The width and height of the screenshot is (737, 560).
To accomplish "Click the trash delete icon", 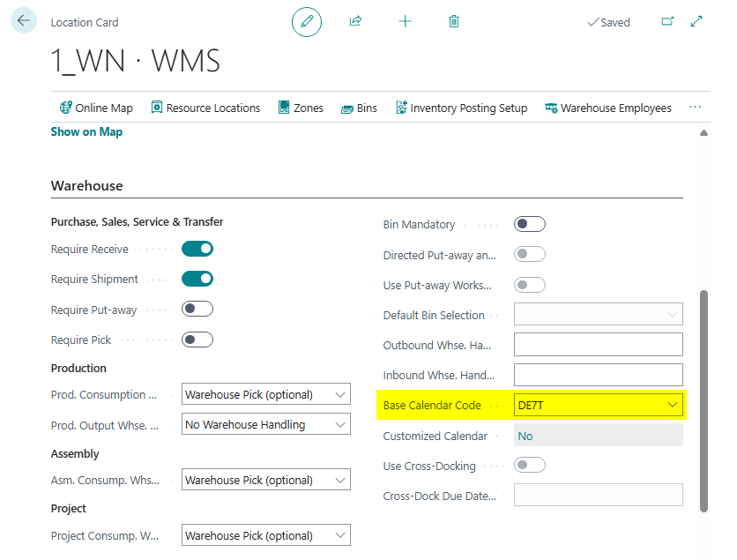I will click(454, 21).
